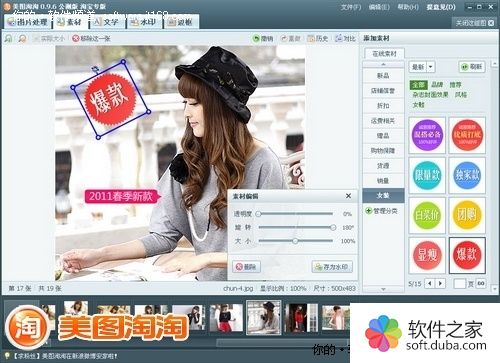Select the 全部 filter tag

pos(418,85)
